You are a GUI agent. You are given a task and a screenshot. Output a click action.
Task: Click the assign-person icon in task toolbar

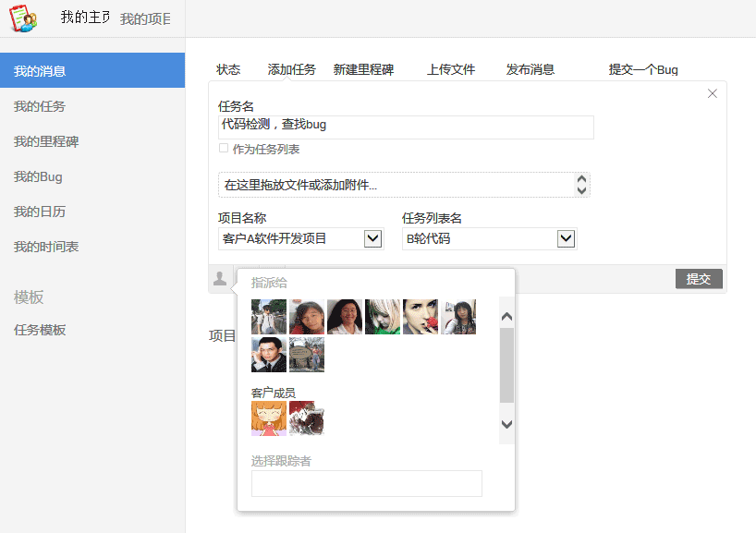(x=220, y=279)
